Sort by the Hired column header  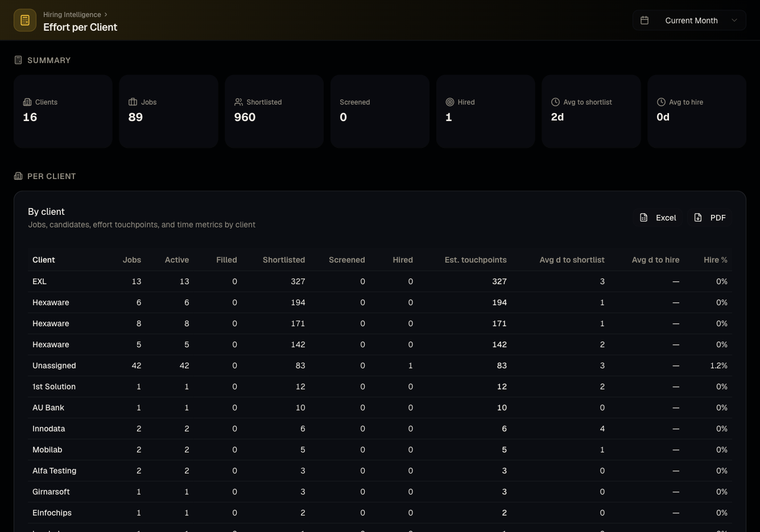403,260
